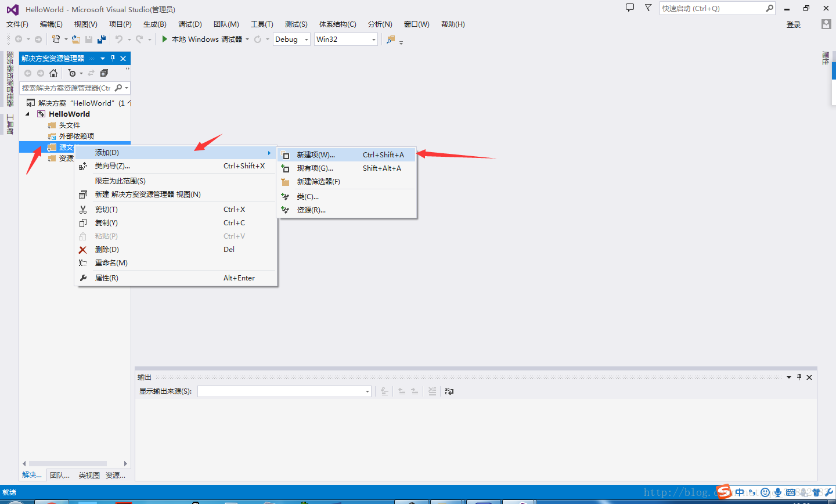This screenshot has width=836, height=504.
Task: Open Solution Explorer window options dropdown
Action: (103, 58)
